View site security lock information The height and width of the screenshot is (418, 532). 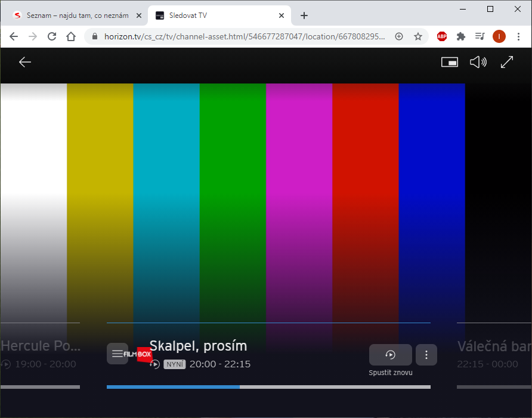pyautogui.click(x=95, y=36)
